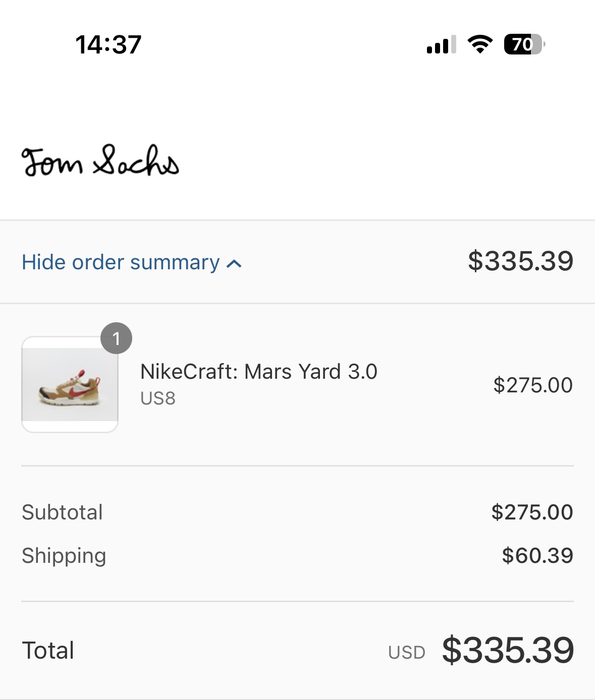Screen dimensions: 595x700
Task: Tap the Total label
Action: 48,651
